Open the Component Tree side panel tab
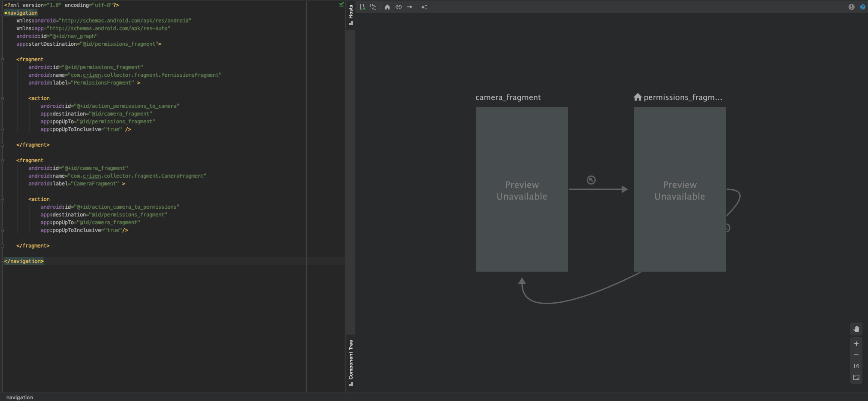 tap(351, 363)
